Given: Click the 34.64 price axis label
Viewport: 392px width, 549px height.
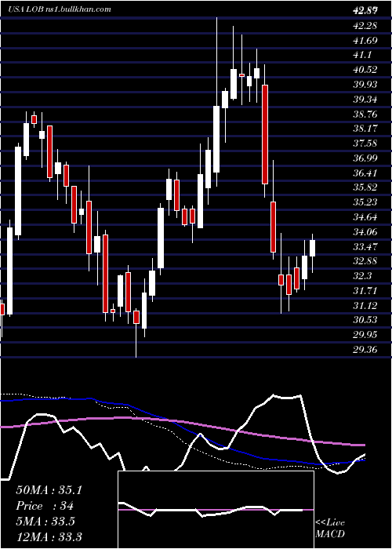Looking at the screenshot, I should tap(365, 217).
